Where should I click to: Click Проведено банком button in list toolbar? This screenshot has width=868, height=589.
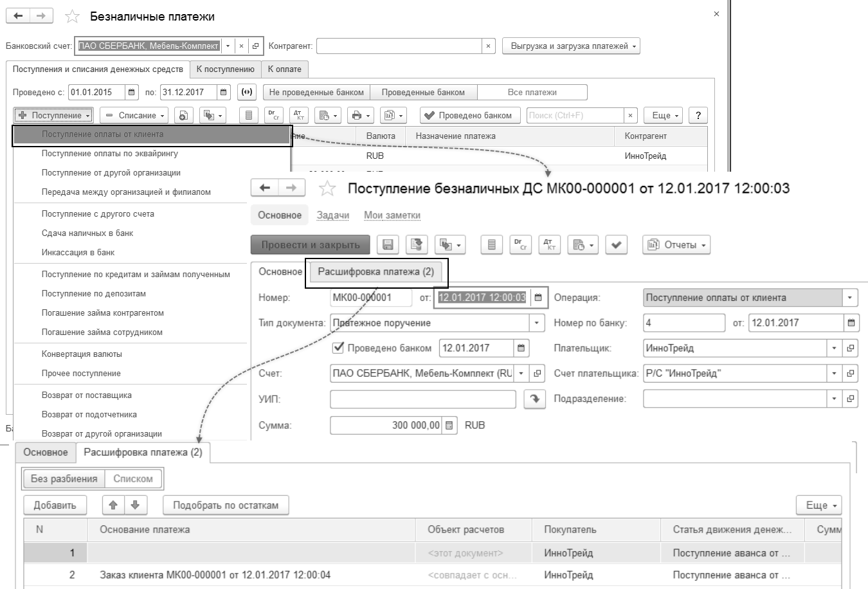point(469,116)
